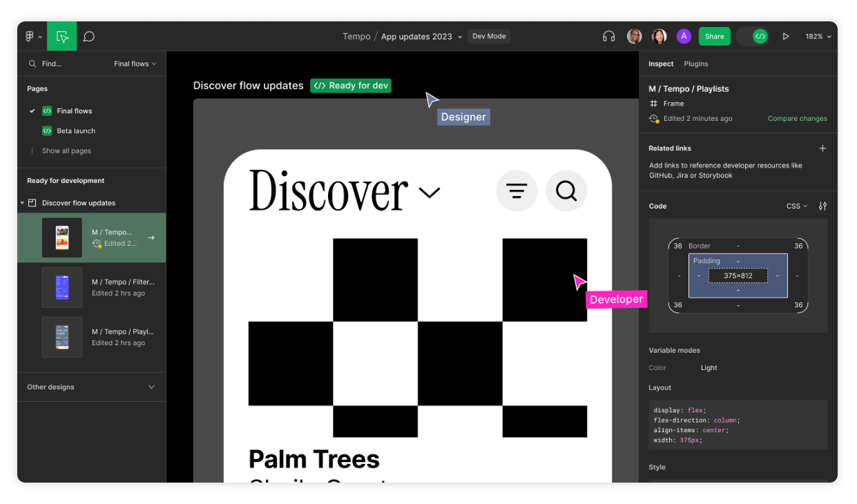Open the 182% zoom dropdown

818,37
